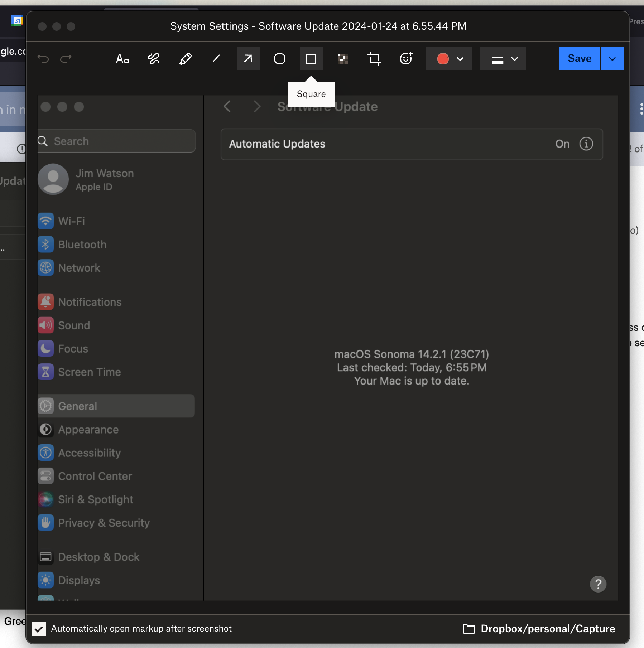Click the Displays sun icon in screenshot
This screenshot has height=648, width=644.
(46, 580)
